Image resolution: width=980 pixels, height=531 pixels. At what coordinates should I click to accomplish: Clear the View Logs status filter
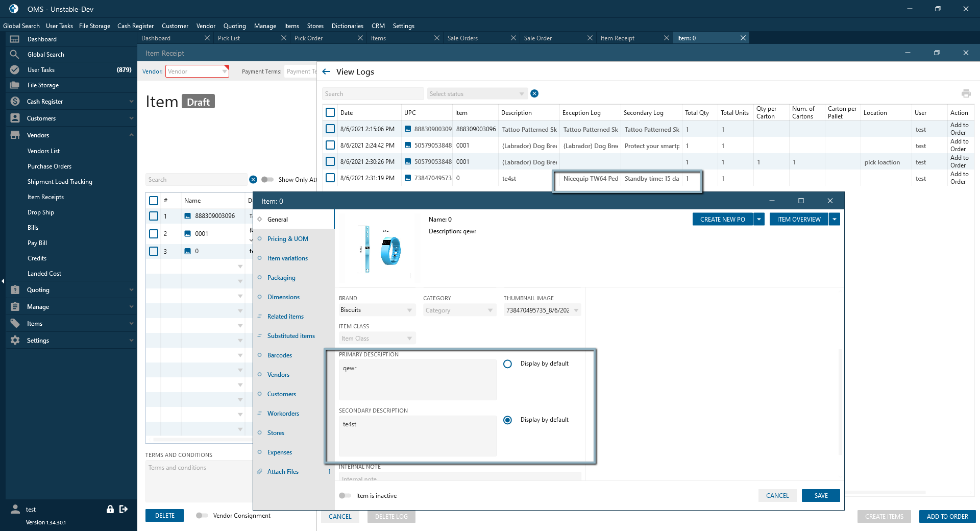point(534,93)
